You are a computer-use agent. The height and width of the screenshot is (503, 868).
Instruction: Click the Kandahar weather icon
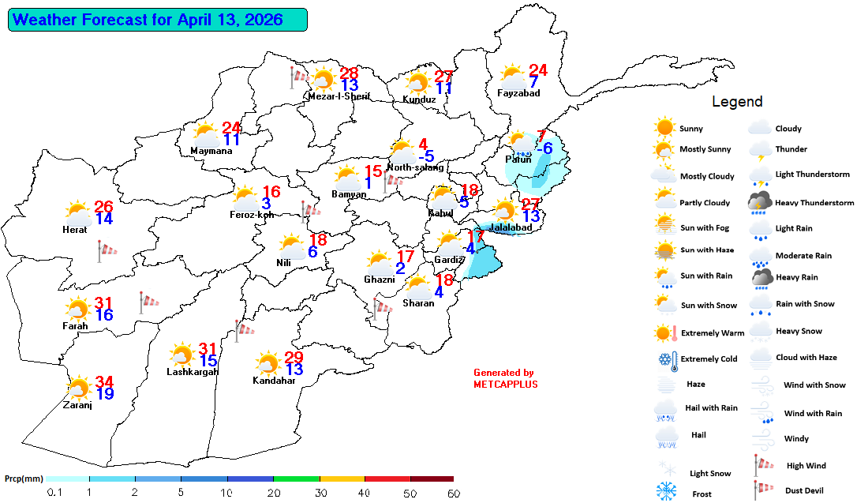click(268, 364)
